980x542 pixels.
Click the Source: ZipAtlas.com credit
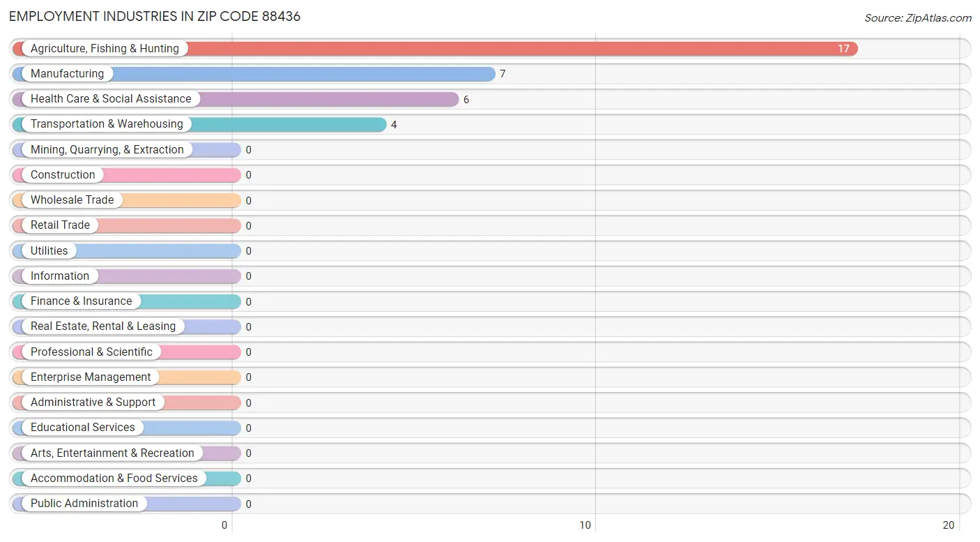(918, 18)
